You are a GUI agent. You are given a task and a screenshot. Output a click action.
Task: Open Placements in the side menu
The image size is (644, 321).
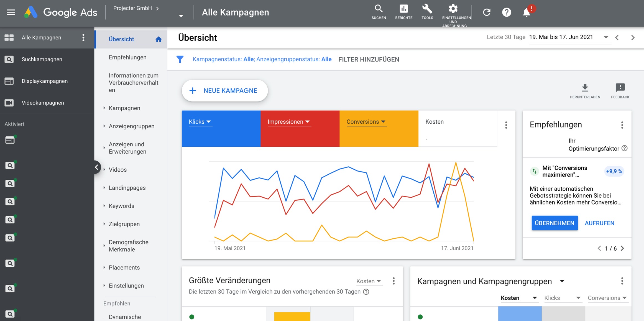[x=124, y=267]
